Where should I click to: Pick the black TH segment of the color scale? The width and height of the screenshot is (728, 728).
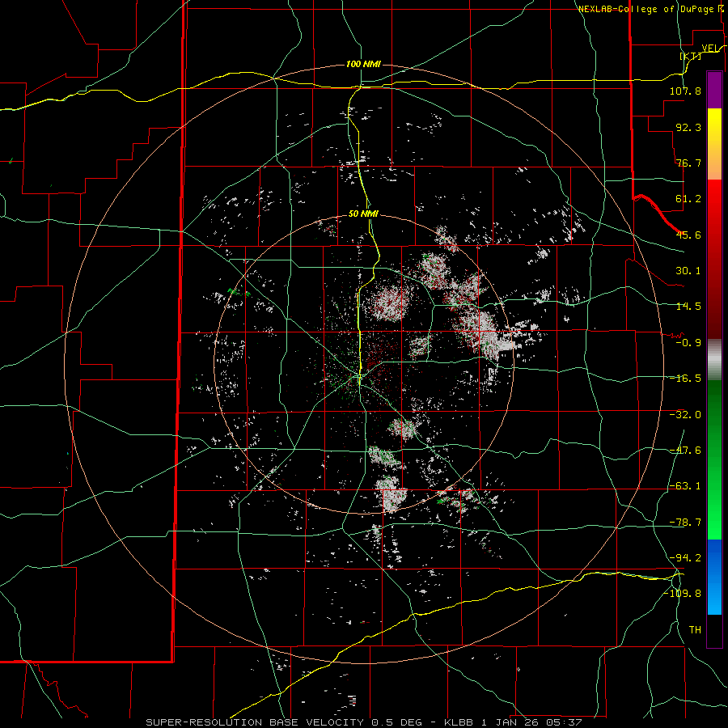(714, 631)
